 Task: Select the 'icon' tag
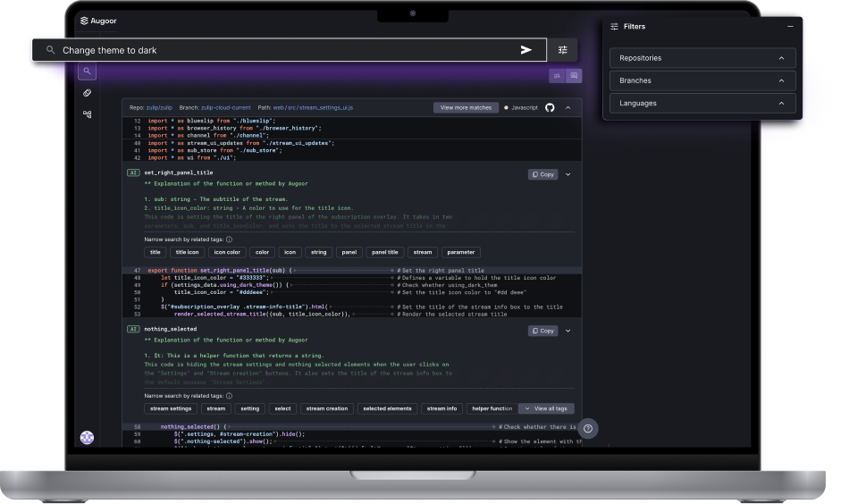pyautogui.click(x=290, y=252)
